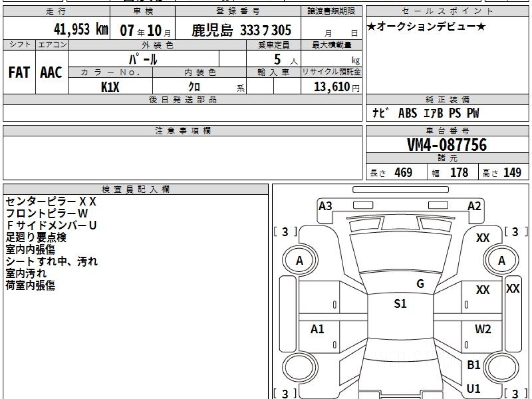
Task: Click the B1 mark on the car diagram
Action: [x=474, y=365]
